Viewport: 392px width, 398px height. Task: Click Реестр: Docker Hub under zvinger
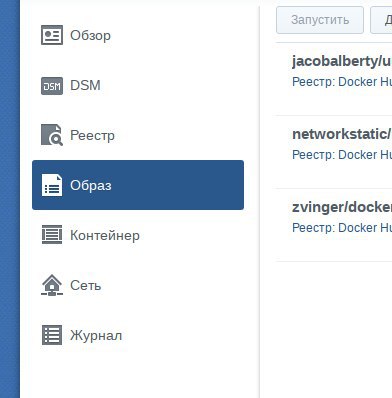pyautogui.click(x=342, y=228)
